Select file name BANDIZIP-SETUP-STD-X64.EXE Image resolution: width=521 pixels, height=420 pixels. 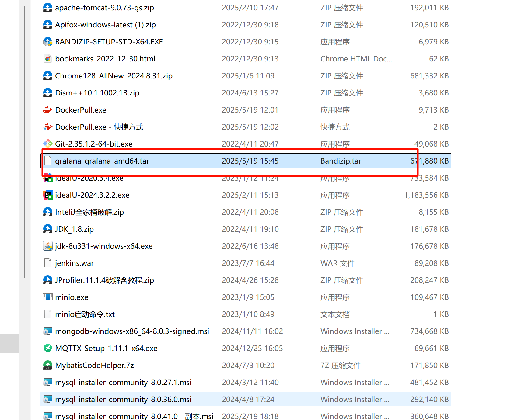109,42
